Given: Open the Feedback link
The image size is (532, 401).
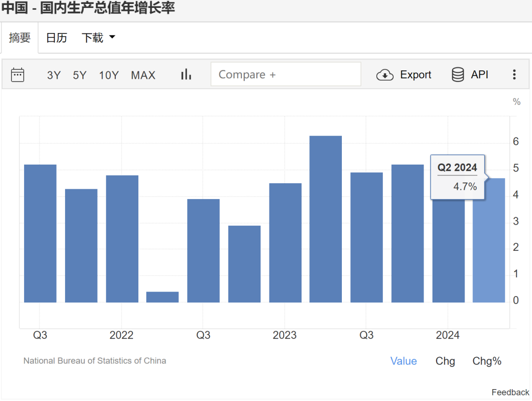Looking at the screenshot, I should click(x=510, y=392).
